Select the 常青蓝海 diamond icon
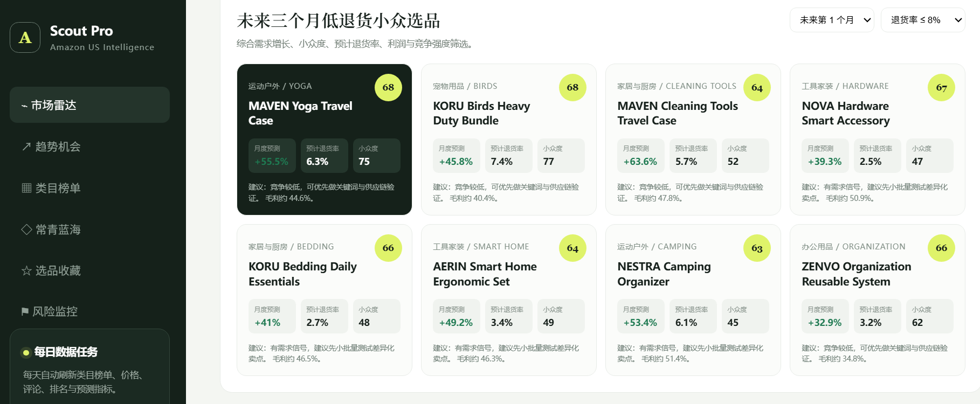 (x=26, y=229)
